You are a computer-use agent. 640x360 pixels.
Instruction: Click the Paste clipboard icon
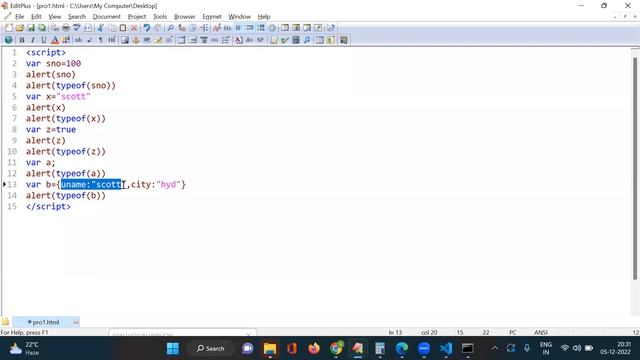pyautogui.click(x=123, y=28)
